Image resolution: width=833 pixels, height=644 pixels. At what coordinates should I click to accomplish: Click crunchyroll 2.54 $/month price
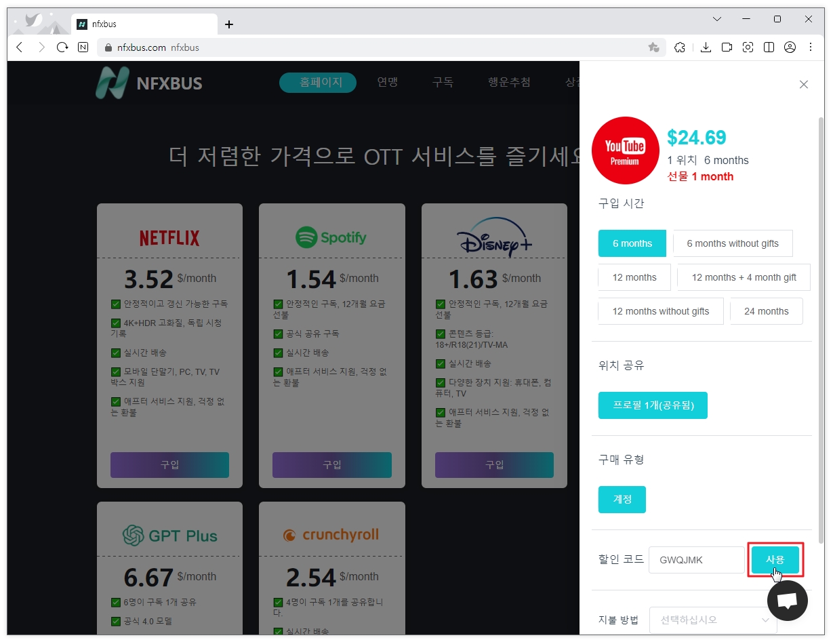(x=331, y=577)
